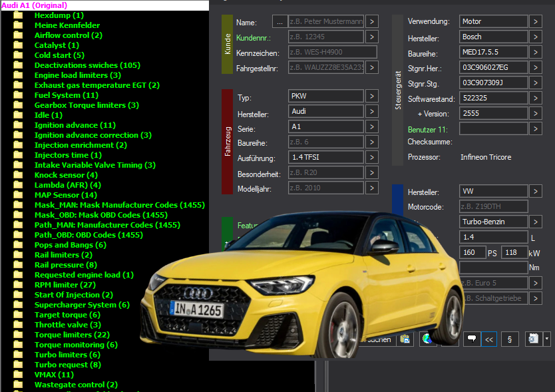Open the > arrow next to Serie A1
The image size is (555, 392).
tap(371, 126)
